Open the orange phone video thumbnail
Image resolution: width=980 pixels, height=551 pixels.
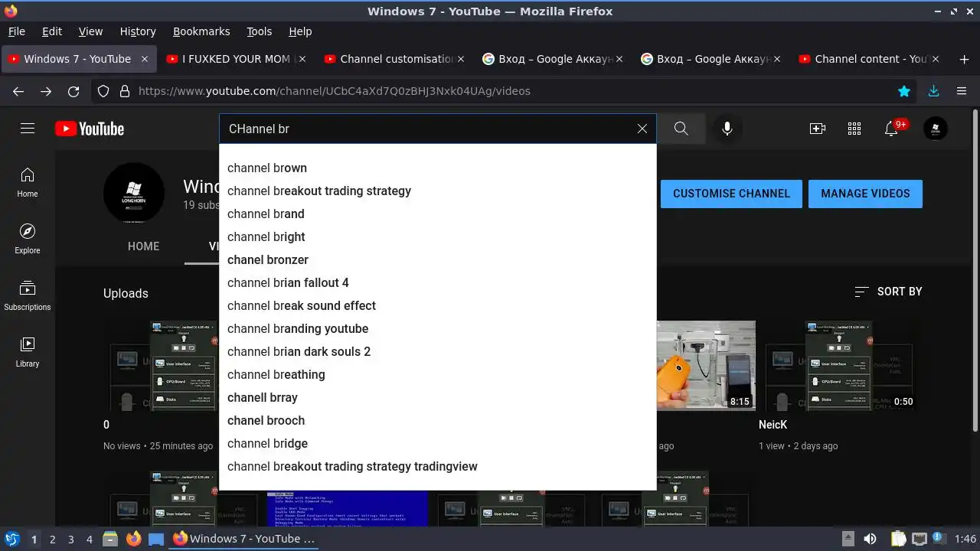[x=706, y=365]
